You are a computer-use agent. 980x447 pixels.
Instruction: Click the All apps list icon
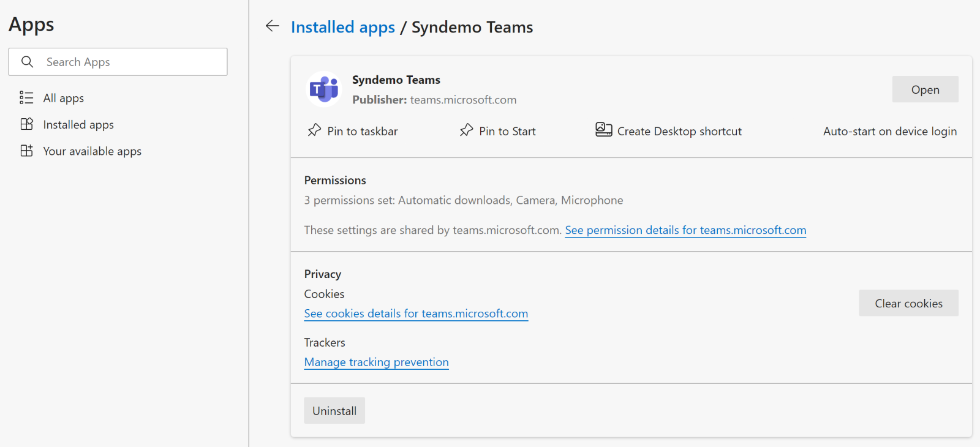[26, 97]
